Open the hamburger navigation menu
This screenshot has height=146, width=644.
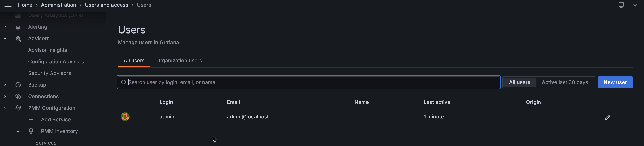coord(8,5)
